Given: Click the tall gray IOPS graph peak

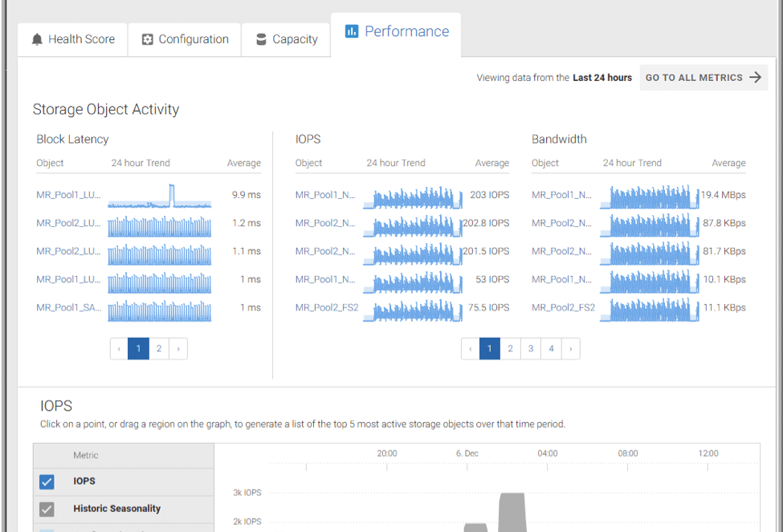Looking at the screenshot, I should pyautogui.click(x=512, y=512).
